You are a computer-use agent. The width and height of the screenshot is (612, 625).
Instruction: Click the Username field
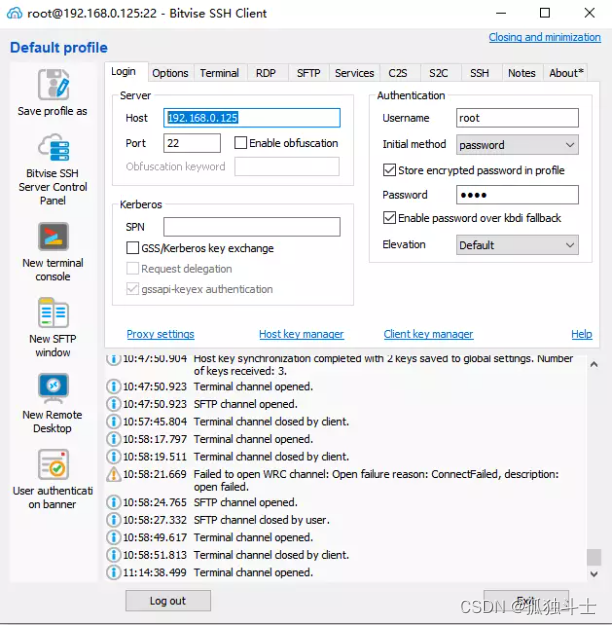517,118
